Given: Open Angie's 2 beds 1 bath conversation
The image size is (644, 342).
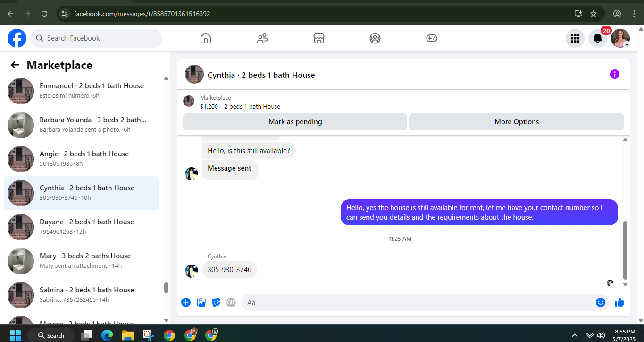Looking at the screenshot, I should click(x=81, y=159).
